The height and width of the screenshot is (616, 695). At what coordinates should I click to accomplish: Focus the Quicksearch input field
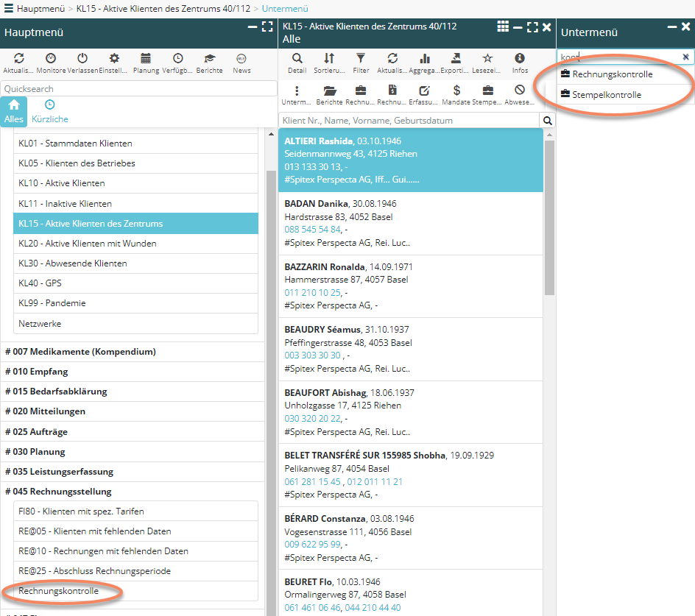[133, 89]
